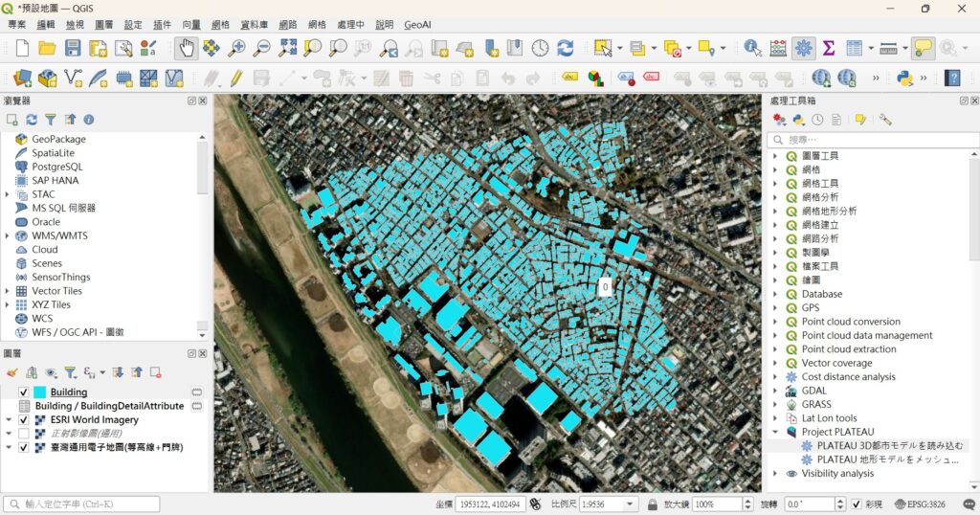Open the Plugins (插件) menu
The image size is (980, 515).
(x=162, y=24)
